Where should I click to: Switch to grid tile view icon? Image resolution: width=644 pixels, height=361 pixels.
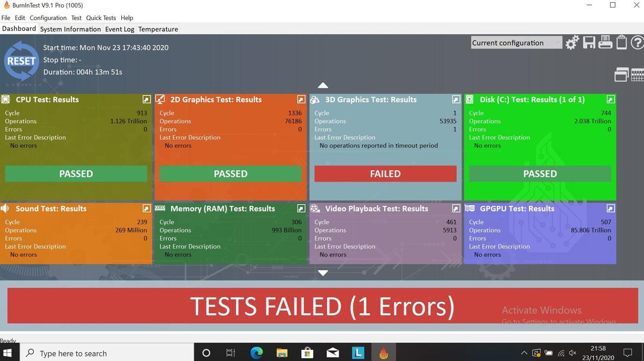638,75
